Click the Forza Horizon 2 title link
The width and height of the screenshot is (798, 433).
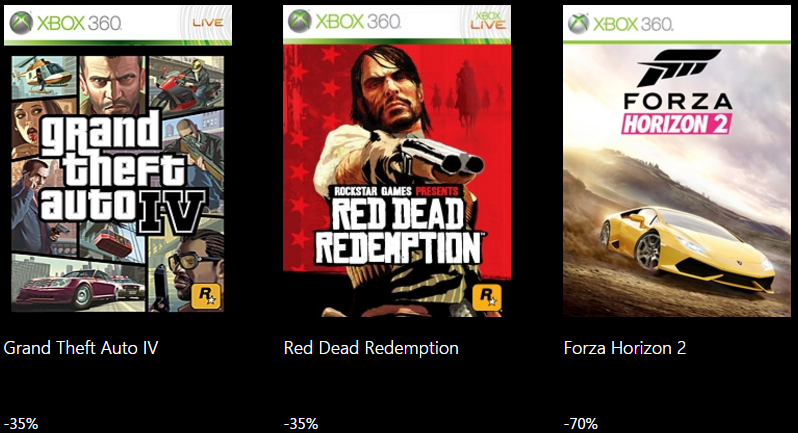(x=625, y=348)
